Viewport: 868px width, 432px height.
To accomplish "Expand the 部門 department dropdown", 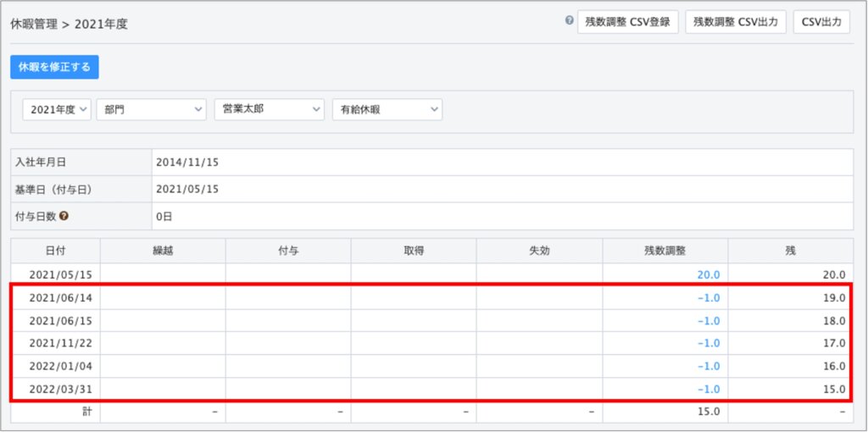I will (151, 110).
